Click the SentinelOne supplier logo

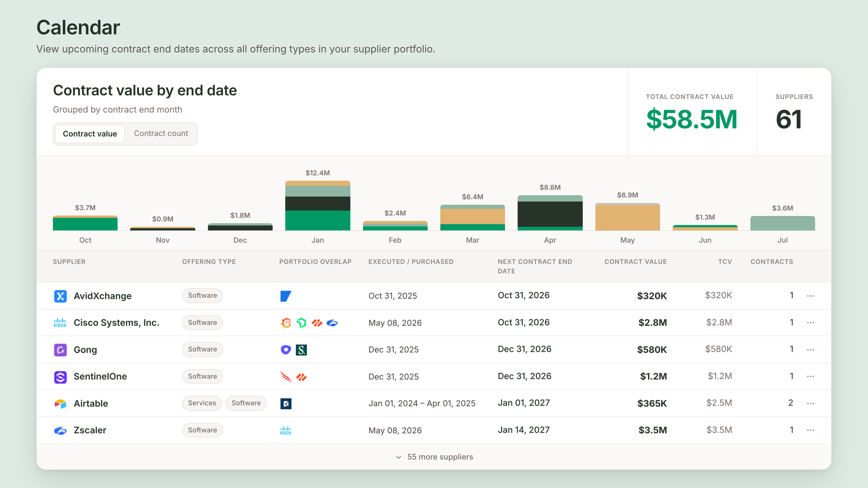coord(60,377)
